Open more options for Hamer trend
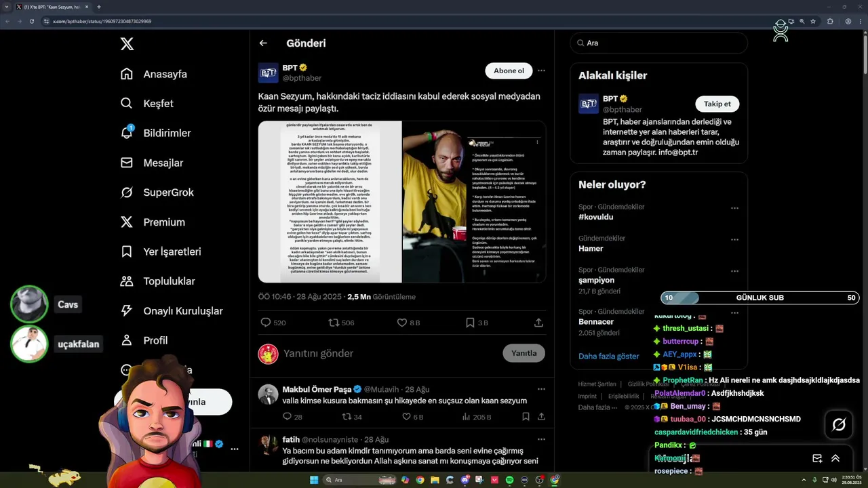 pyautogui.click(x=734, y=239)
